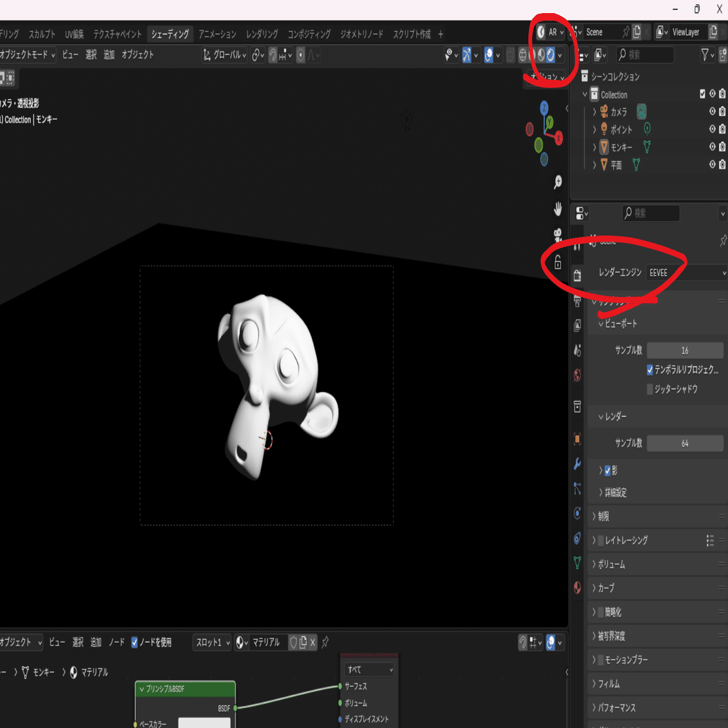The image size is (728, 728).
Task: Open the グローバル transform orientation dropdown
Action: coord(225,55)
